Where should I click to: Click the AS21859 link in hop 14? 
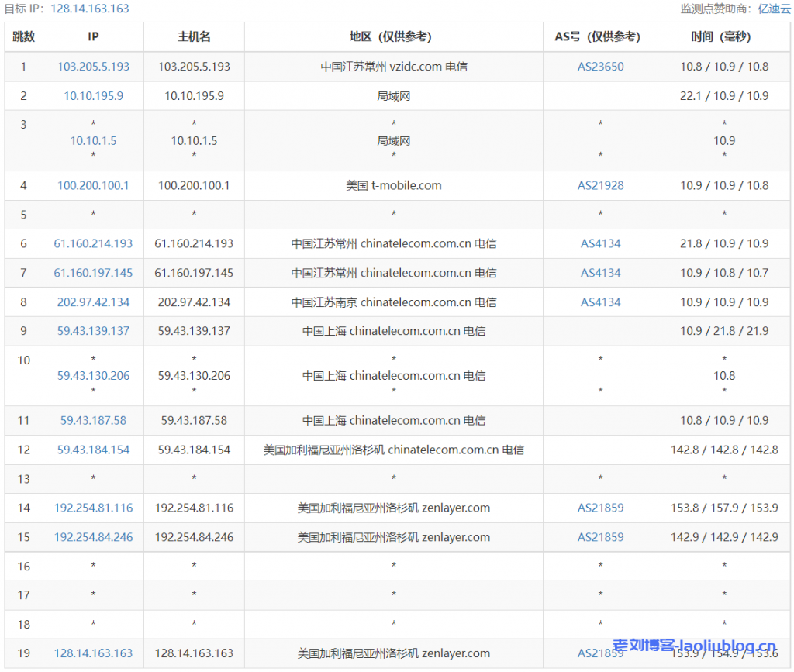(x=600, y=508)
